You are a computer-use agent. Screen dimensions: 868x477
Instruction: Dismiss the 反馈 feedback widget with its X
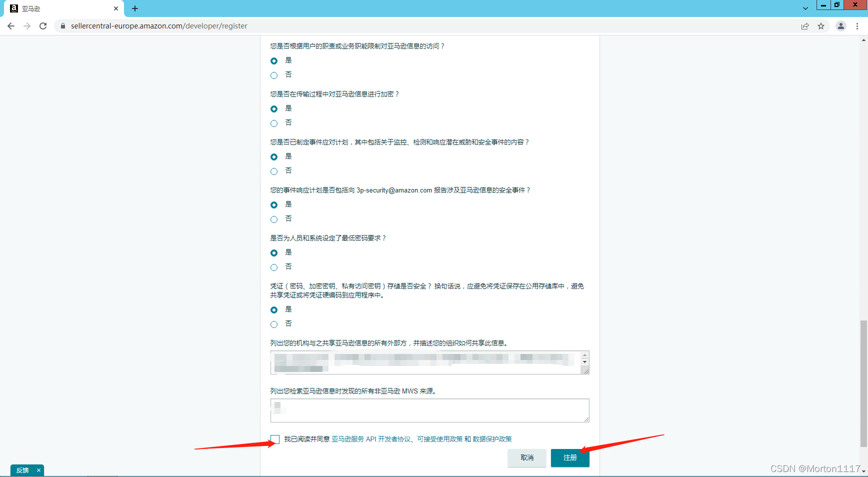38,470
